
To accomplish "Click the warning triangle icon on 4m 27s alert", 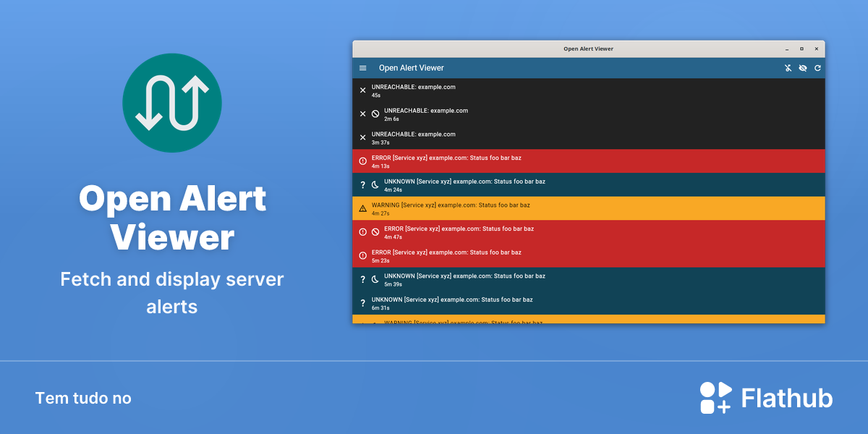I will pos(363,208).
